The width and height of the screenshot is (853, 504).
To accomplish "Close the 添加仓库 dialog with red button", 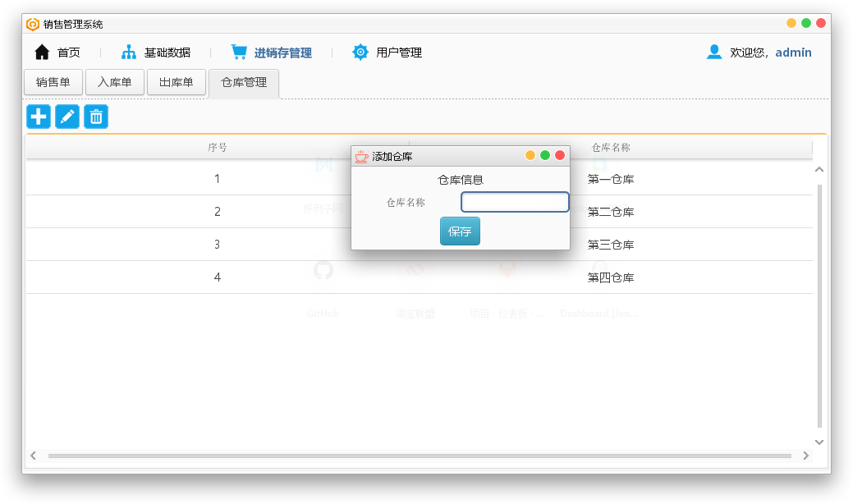I will click(560, 155).
